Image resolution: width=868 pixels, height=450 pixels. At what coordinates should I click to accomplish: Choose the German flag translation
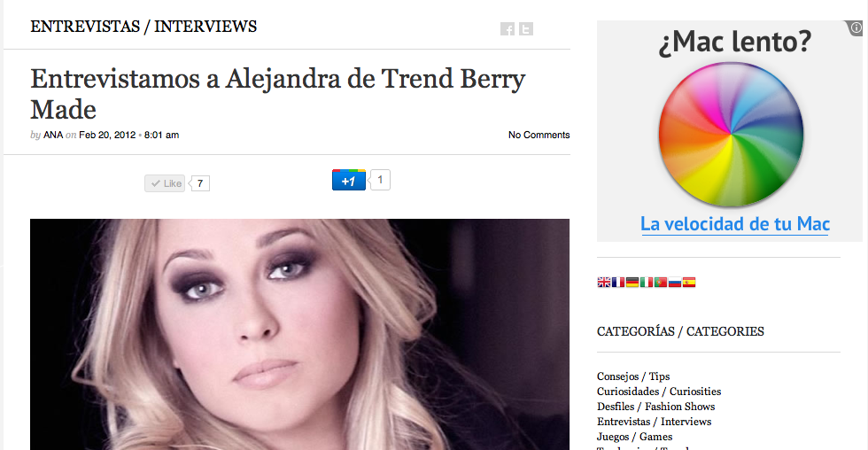632,283
